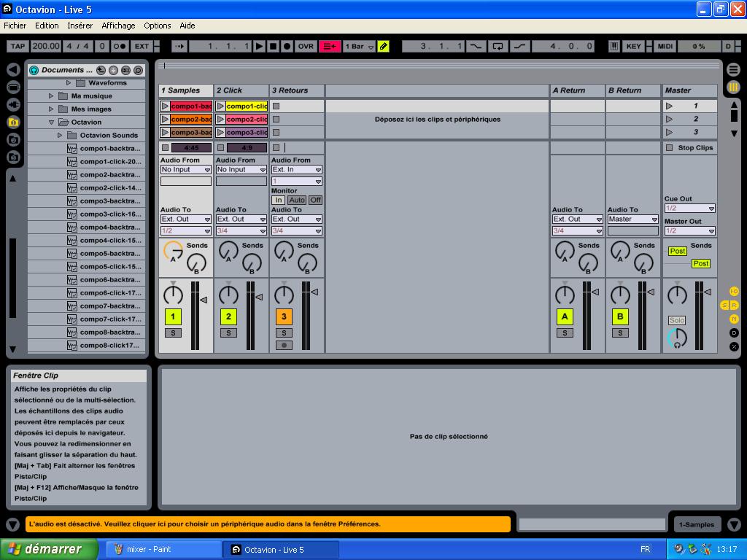
Task: Arm the 3 Retours track for recording
Action: click(x=284, y=345)
